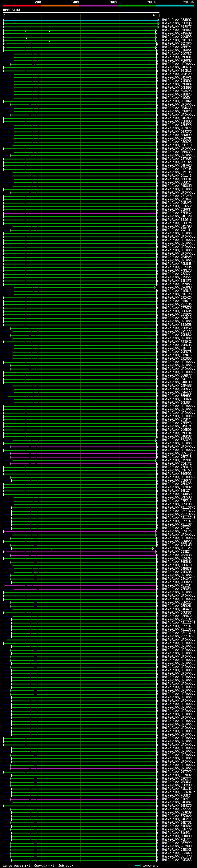The width and height of the screenshot is (197, 868).
Task: Select hit label UniRef100_P22694-5
Action: (179, 792)
